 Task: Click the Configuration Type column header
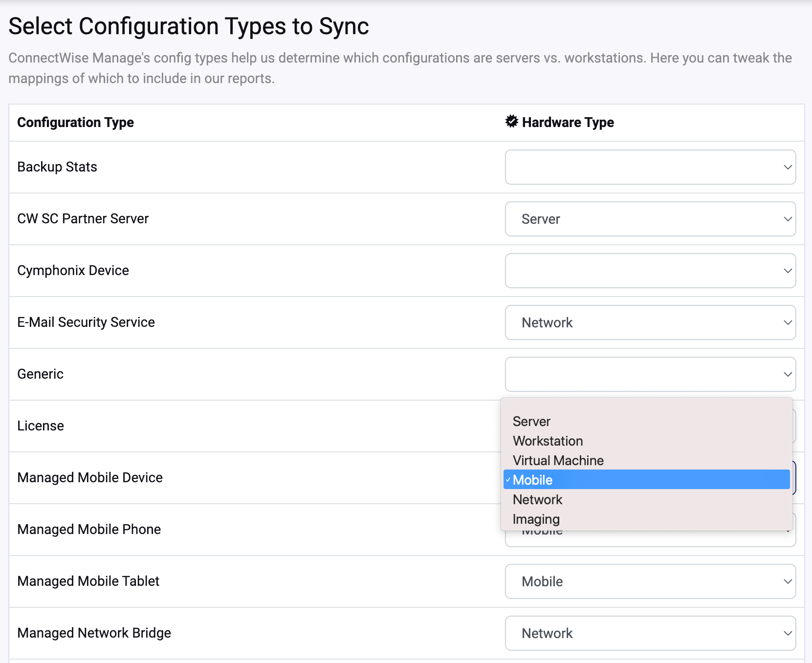(75, 122)
